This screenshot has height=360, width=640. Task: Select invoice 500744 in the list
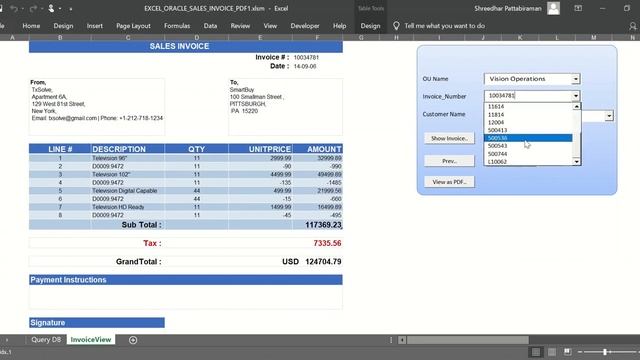click(528, 154)
